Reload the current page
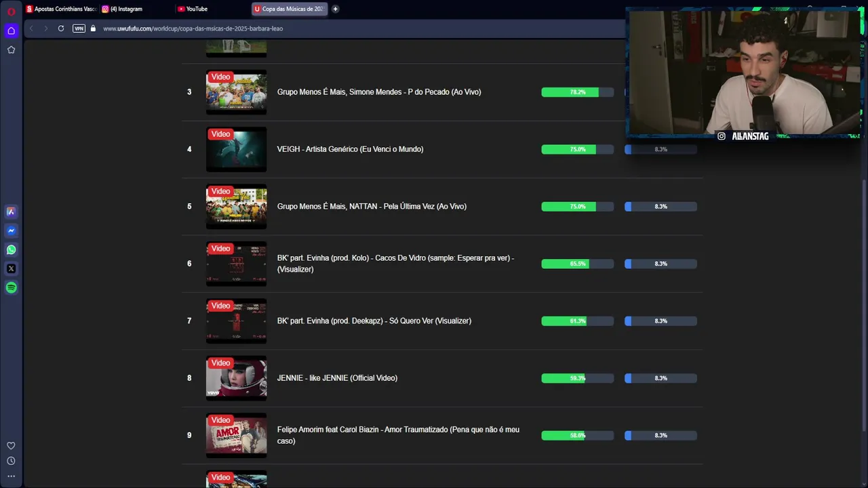 [61, 28]
